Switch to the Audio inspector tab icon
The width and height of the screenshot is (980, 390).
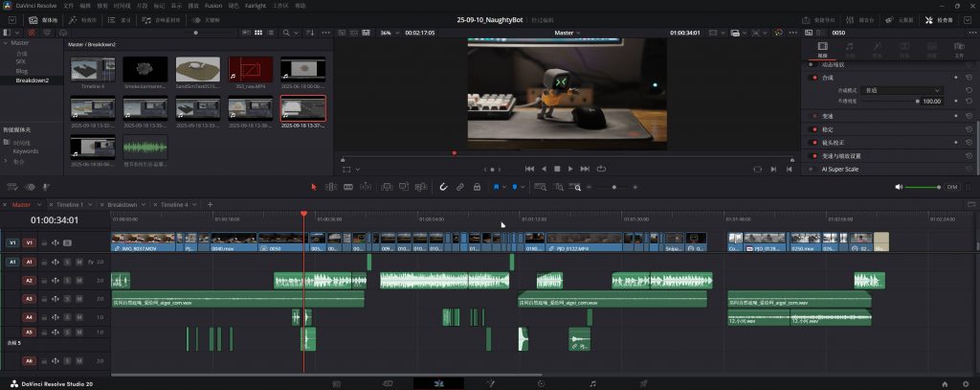pyautogui.click(x=849, y=46)
